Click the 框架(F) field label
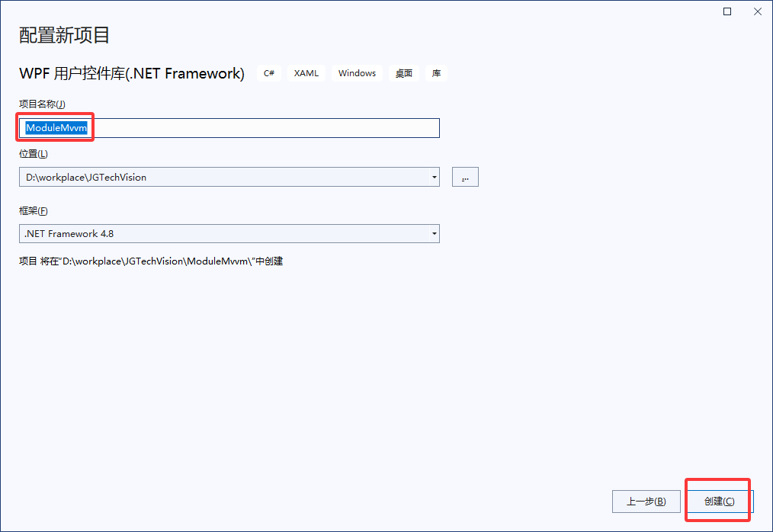Viewport: 773px width, 532px height. [33, 210]
